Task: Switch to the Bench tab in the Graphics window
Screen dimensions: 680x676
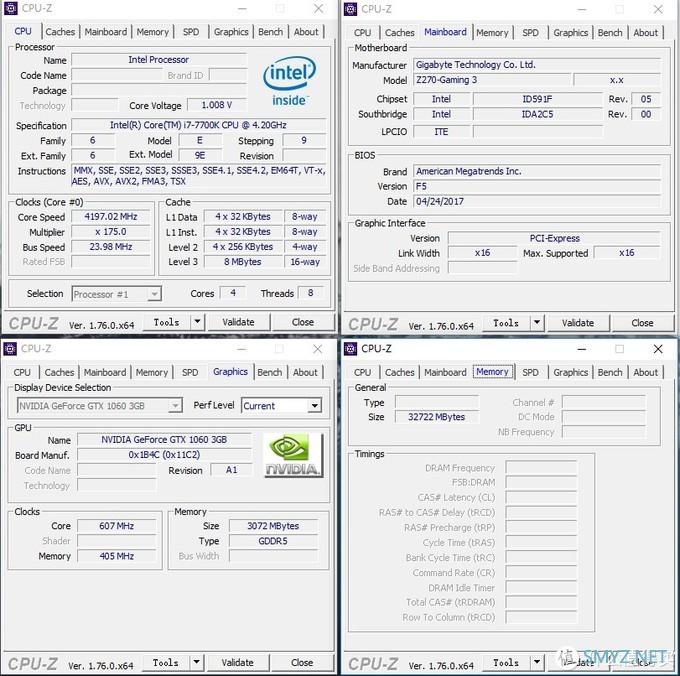Action: tap(270, 372)
